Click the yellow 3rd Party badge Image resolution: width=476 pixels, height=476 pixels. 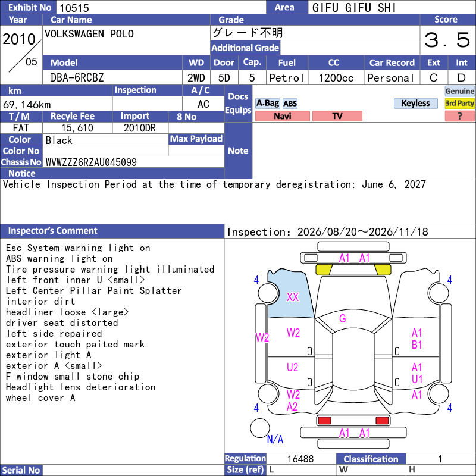tap(459, 103)
